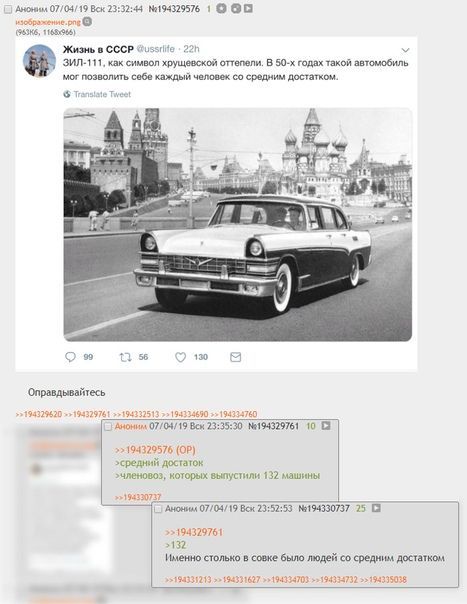Open the ZIL-111 car photo
The width and height of the screenshot is (467, 604).
click(238, 224)
